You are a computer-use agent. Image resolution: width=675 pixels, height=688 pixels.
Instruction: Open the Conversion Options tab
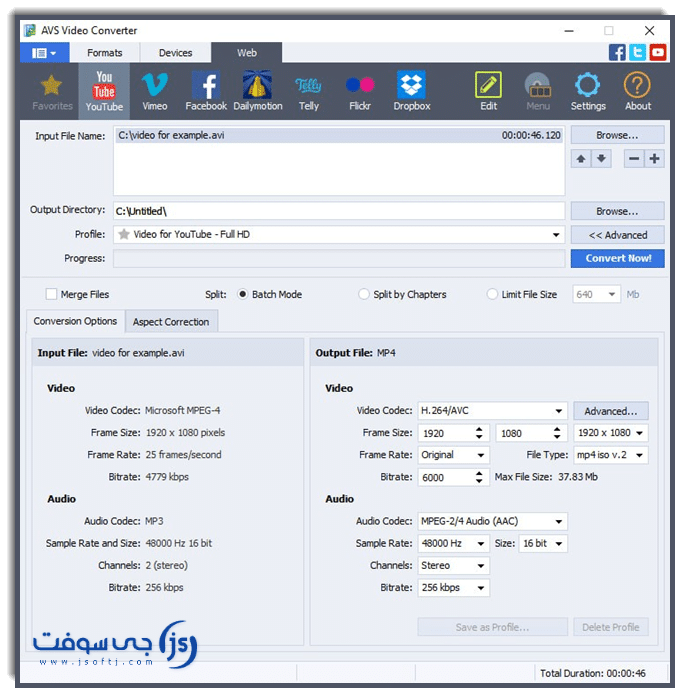pos(75,321)
